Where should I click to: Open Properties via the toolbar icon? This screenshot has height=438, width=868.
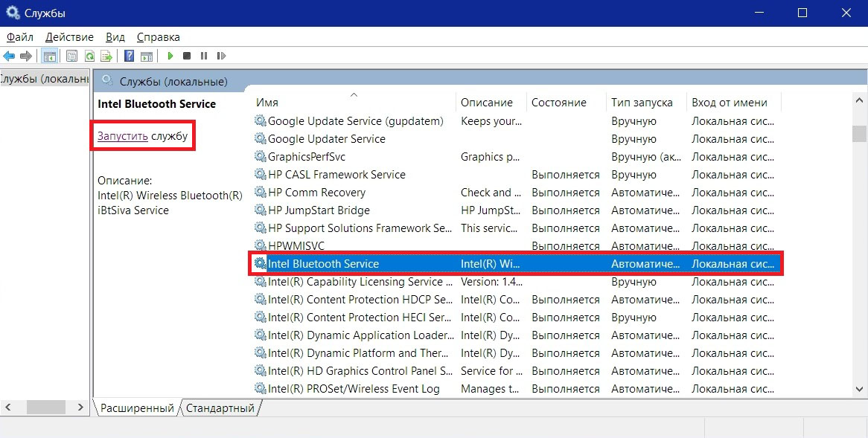point(71,56)
